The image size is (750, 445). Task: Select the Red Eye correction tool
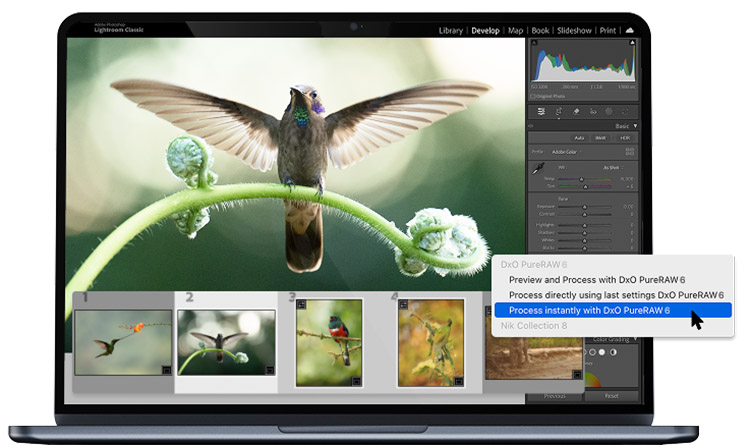[593, 111]
